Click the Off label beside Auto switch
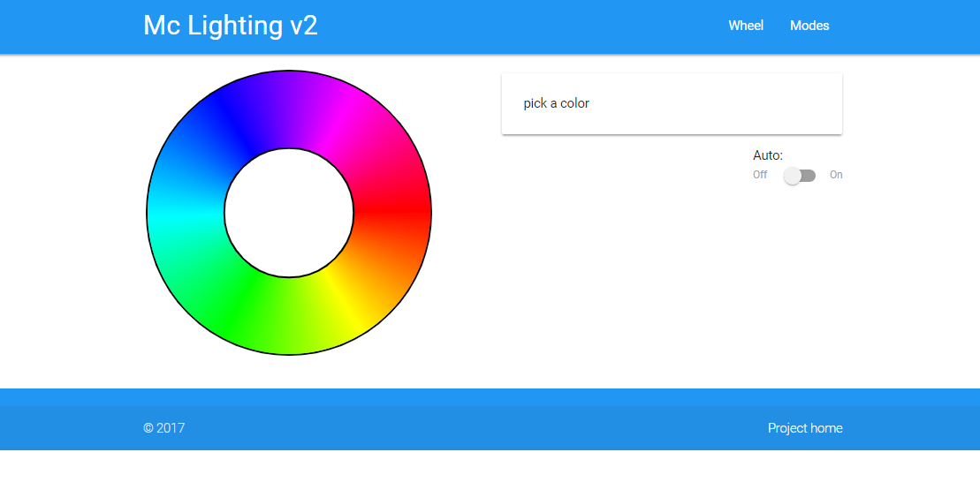The width and height of the screenshot is (980, 490). pos(760,175)
